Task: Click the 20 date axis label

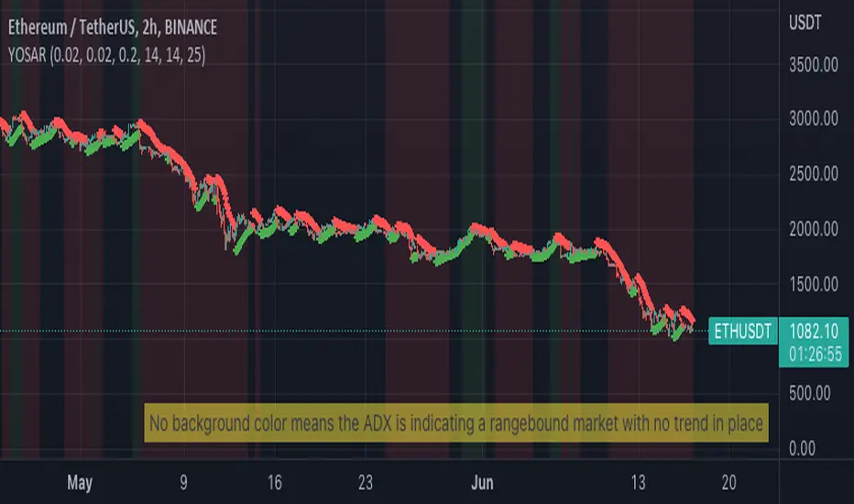Action: pyautogui.click(x=728, y=483)
